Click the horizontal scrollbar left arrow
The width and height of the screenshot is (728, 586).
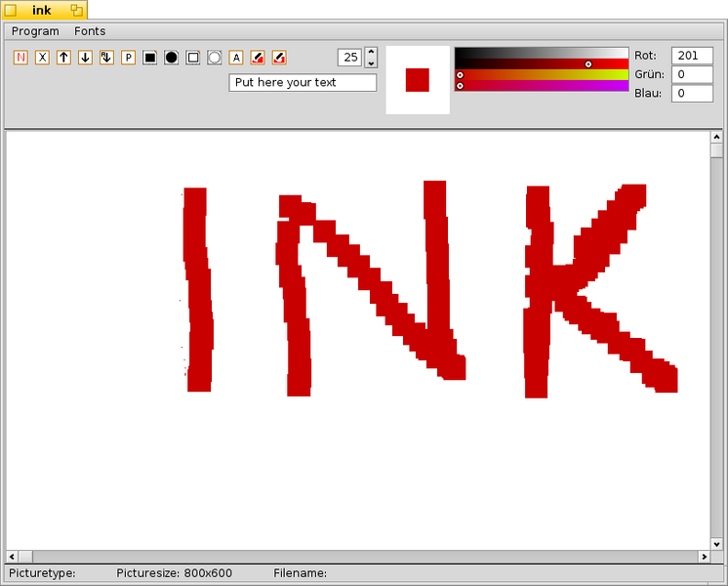coord(12,557)
